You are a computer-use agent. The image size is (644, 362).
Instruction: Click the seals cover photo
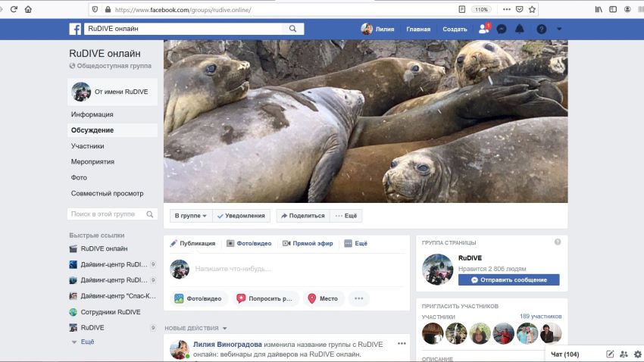[365, 121]
